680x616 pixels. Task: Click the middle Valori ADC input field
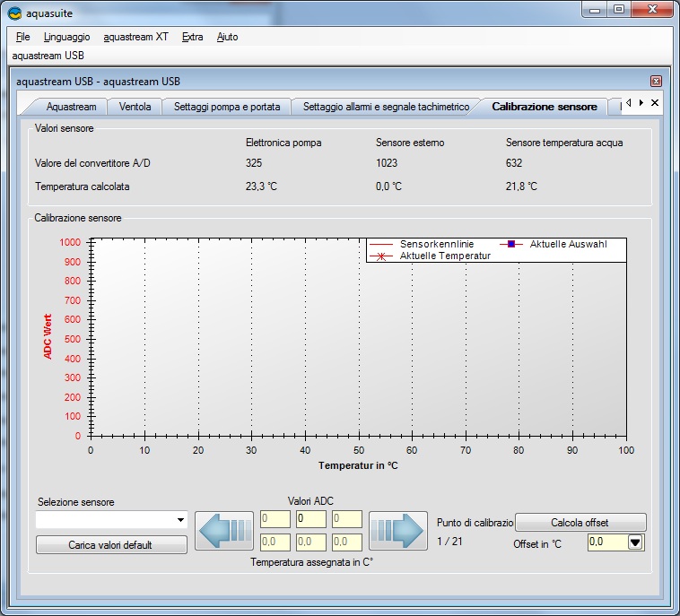point(310,519)
